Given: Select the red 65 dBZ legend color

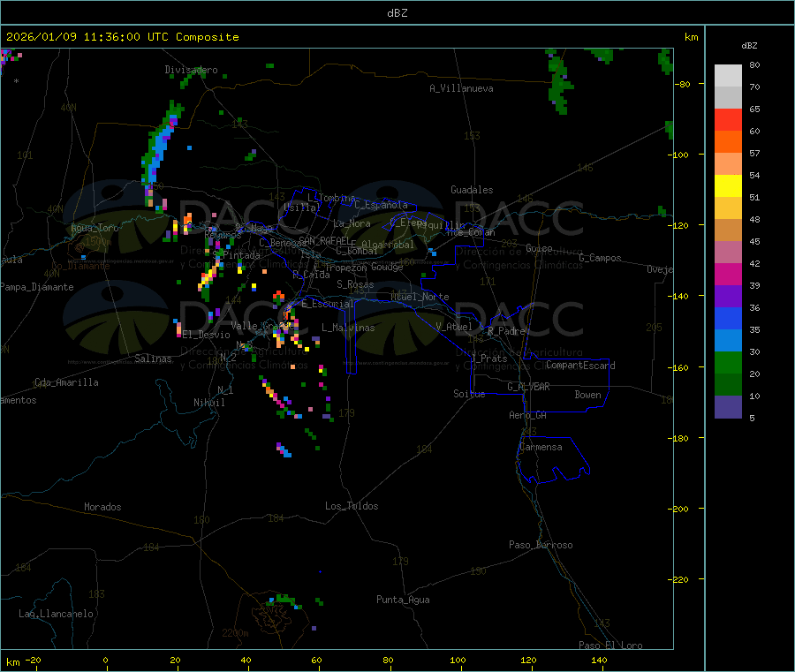Looking at the screenshot, I should tap(728, 119).
